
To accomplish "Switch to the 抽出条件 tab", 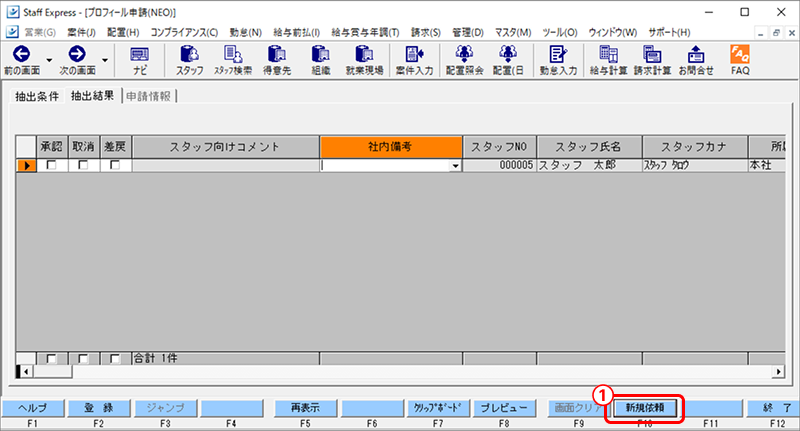I will [37, 96].
